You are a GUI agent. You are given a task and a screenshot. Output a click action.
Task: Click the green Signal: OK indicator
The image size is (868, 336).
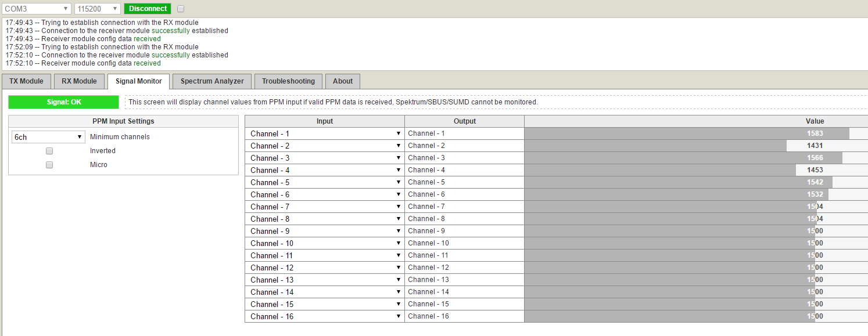pos(64,102)
